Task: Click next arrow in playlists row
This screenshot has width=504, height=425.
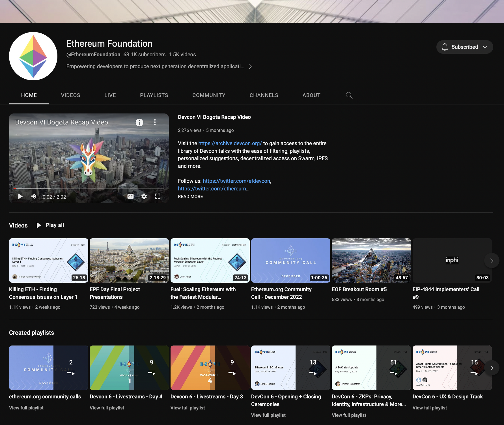Action: tap(492, 368)
